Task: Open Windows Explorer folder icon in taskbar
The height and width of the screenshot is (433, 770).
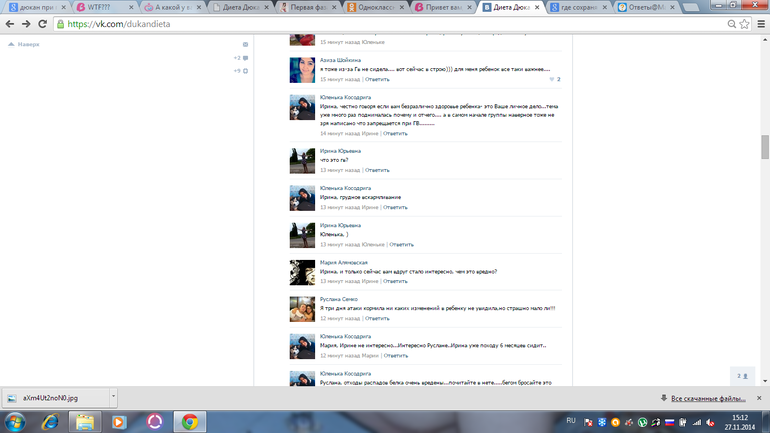Action: [85, 420]
